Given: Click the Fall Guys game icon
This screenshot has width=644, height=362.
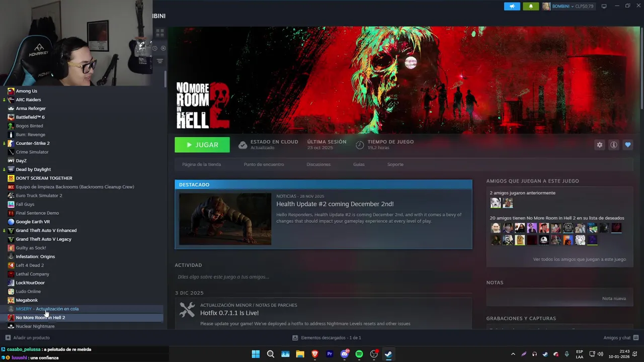Looking at the screenshot, I should (11, 204).
